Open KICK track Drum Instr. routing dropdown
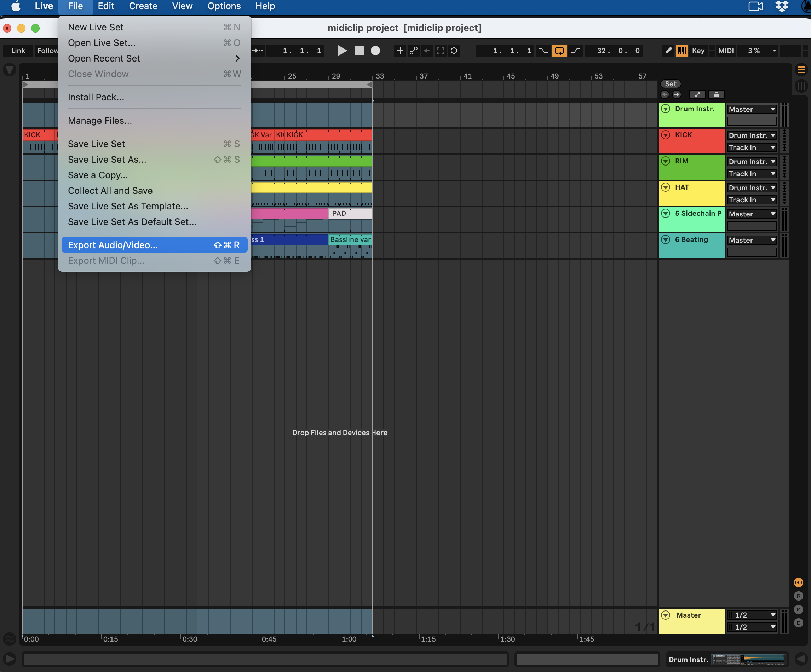The image size is (811, 672). point(752,135)
